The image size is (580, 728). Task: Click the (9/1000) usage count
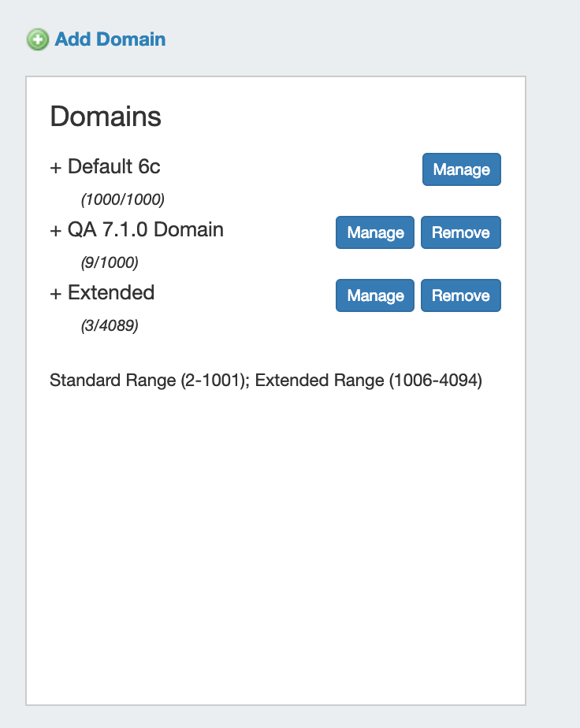[x=110, y=262]
